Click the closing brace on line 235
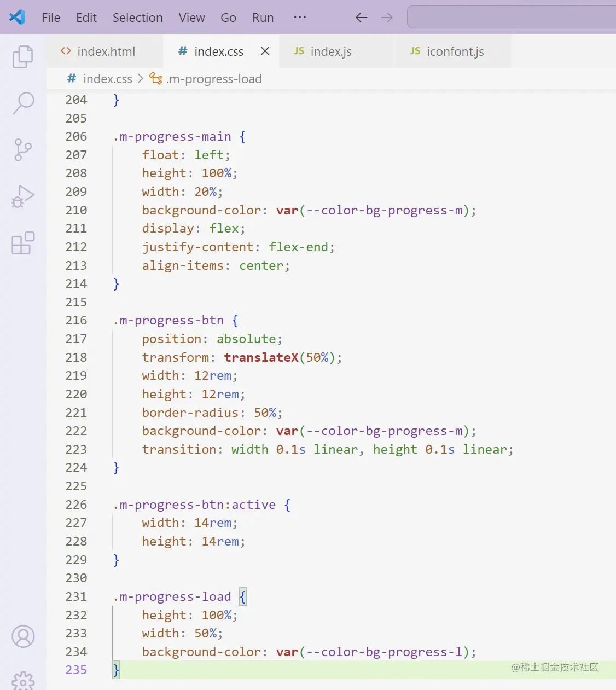The height and width of the screenshot is (690, 616). coord(116,670)
